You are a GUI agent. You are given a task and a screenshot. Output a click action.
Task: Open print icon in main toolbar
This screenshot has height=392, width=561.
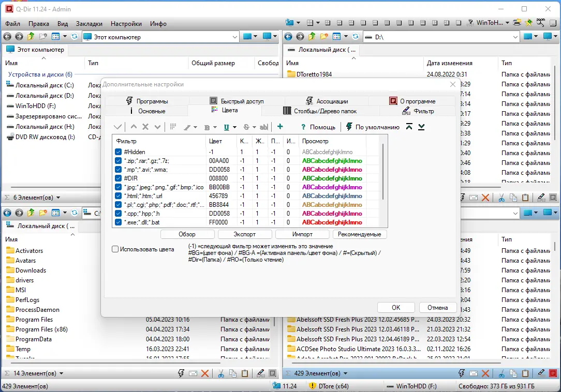point(516,23)
